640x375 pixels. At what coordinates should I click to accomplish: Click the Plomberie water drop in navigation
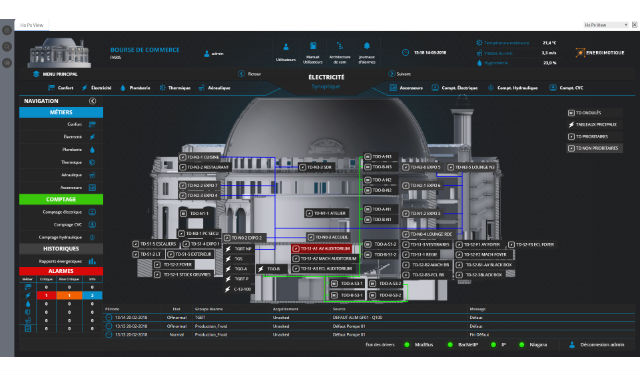[92, 150]
